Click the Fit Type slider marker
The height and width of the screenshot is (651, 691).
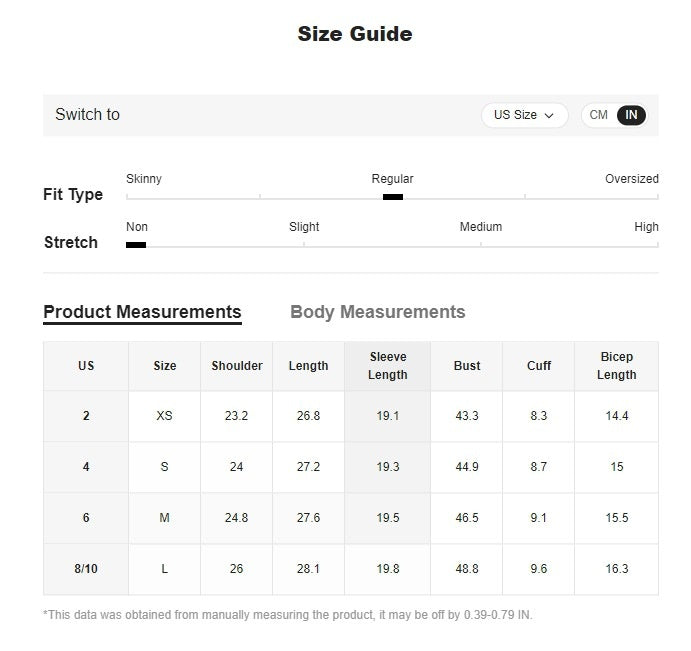click(393, 197)
